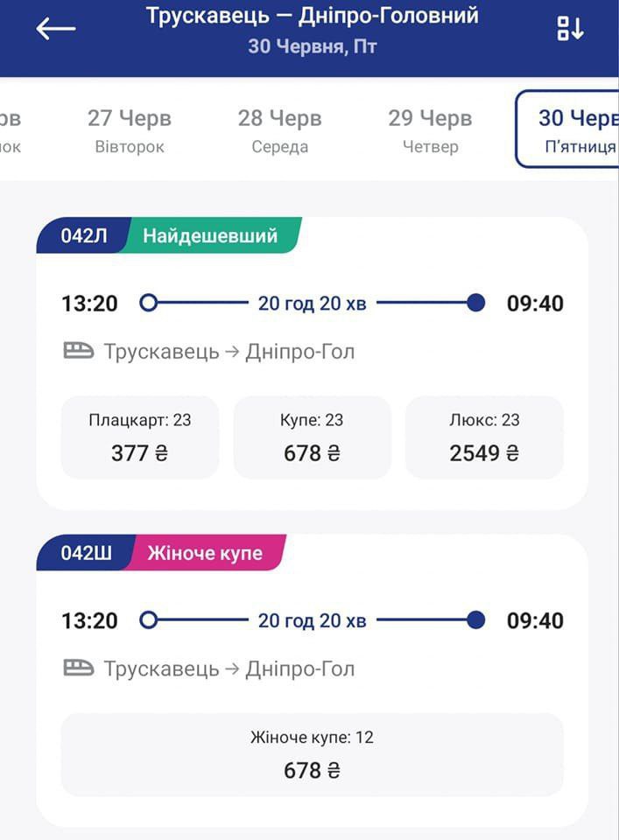Tap 20 год 20 хв duration on 042Ш
The image size is (619, 840).
click(x=312, y=620)
